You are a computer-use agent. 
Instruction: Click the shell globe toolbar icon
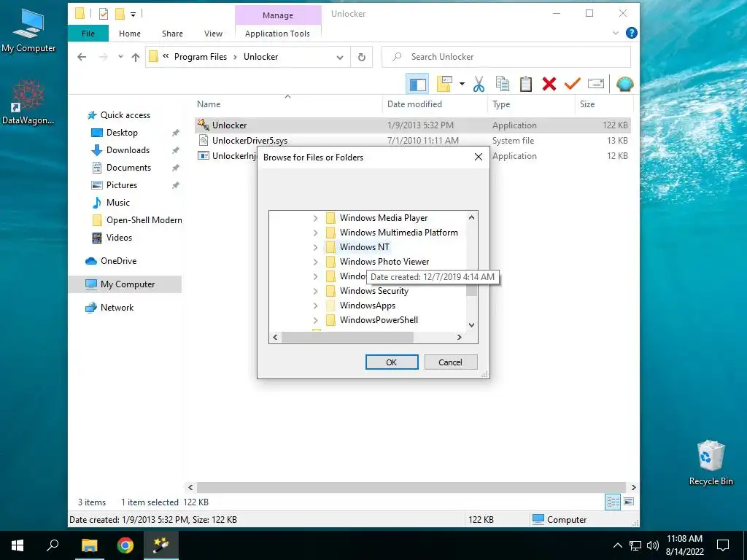coord(624,85)
